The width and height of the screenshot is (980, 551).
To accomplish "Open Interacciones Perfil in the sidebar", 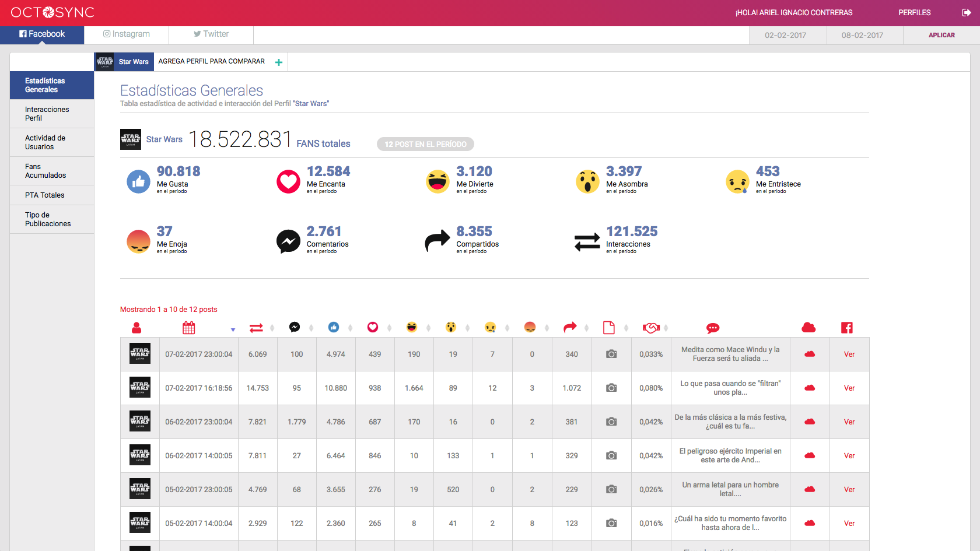I will 47,114.
